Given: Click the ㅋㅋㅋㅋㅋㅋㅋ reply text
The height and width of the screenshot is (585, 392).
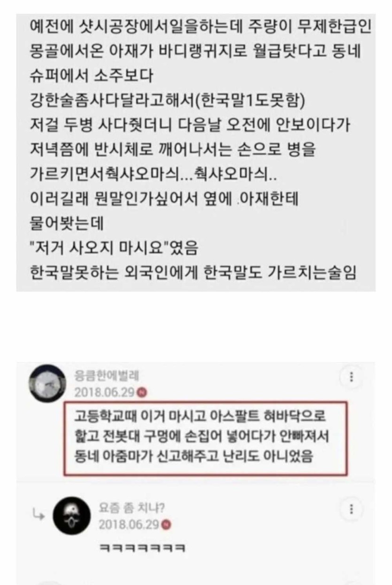Looking at the screenshot, I should coord(142,548).
